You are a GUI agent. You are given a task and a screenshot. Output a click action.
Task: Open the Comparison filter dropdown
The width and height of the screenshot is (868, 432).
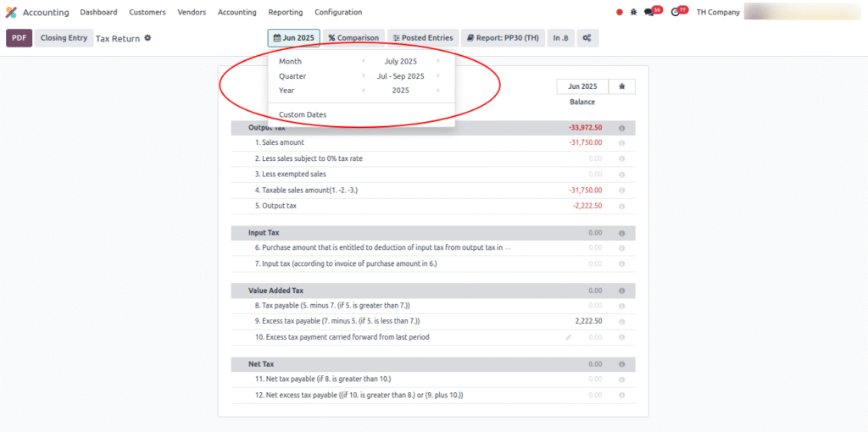[353, 38]
